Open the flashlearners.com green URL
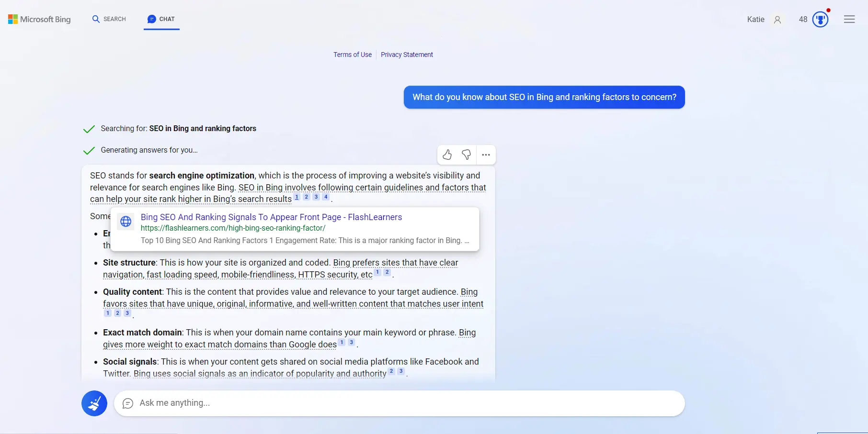 point(233,228)
